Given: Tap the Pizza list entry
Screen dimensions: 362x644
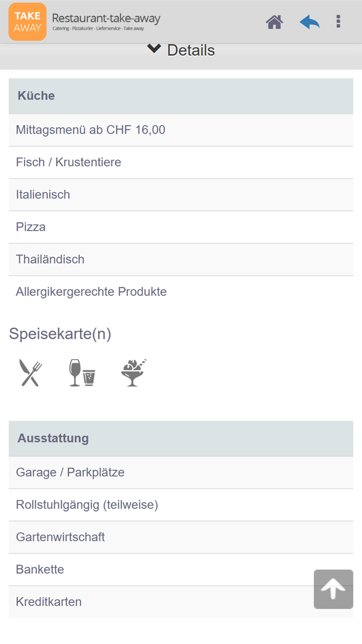Looking at the screenshot, I should [x=181, y=227].
